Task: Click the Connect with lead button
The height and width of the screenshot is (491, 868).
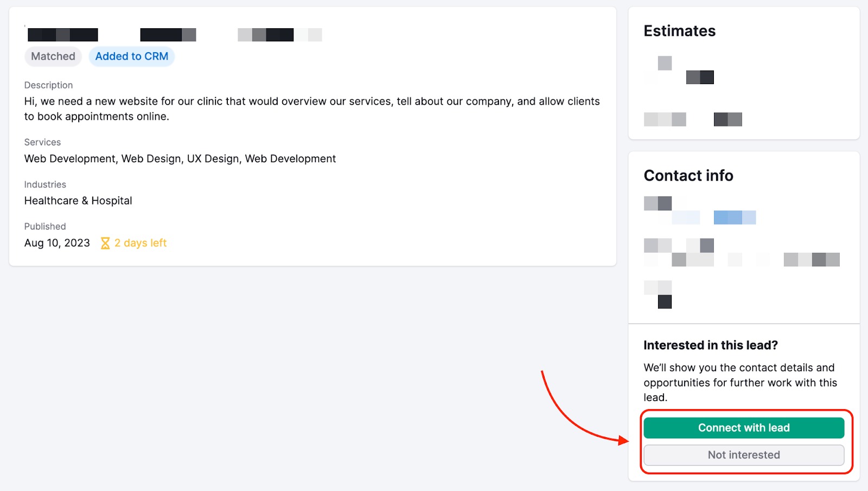Action: pos(743,428)
